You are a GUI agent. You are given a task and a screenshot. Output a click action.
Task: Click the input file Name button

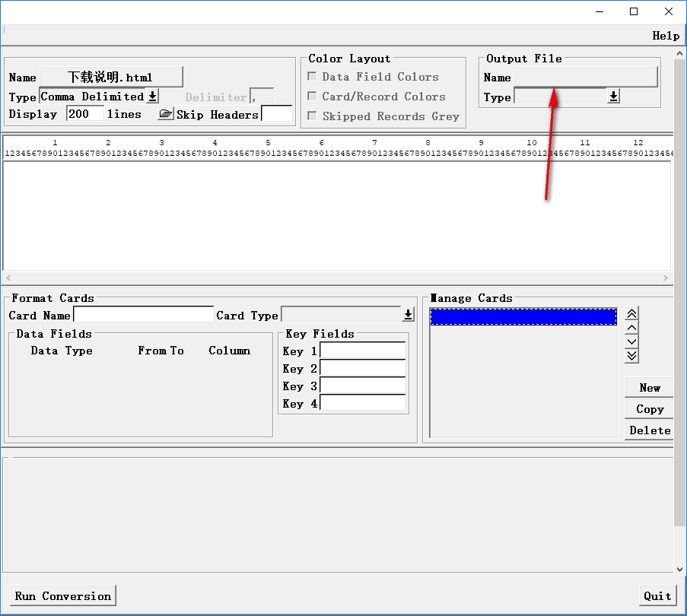110,77
